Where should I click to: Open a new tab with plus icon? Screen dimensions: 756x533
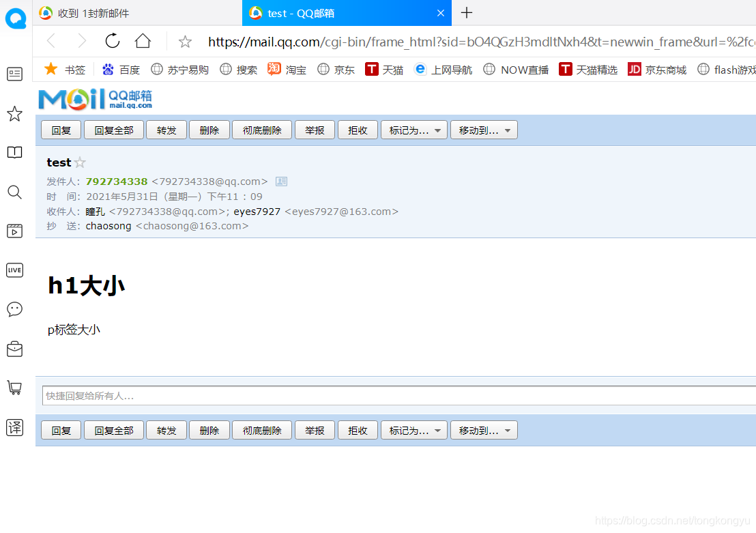[x=466, y=12]
